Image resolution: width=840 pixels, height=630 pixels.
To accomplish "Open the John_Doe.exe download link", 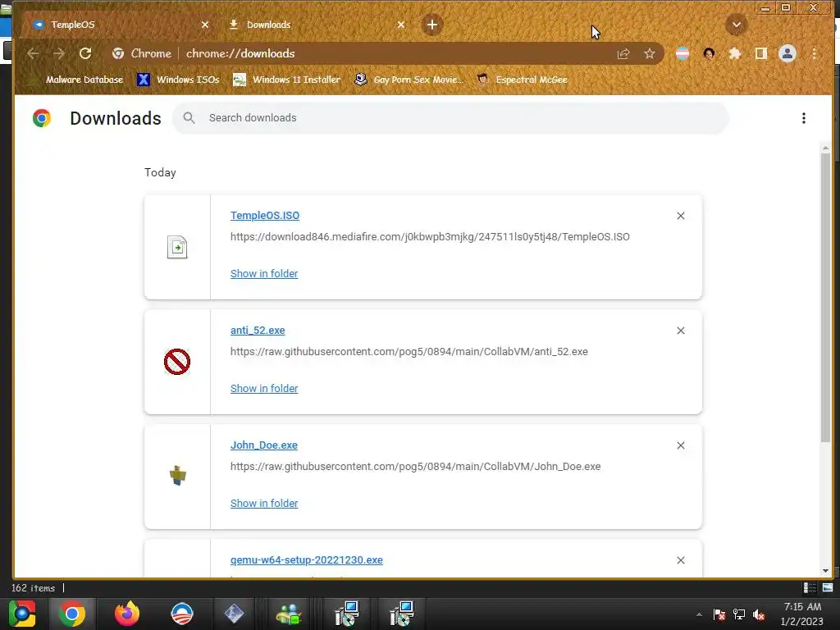I will pos(264,445).
